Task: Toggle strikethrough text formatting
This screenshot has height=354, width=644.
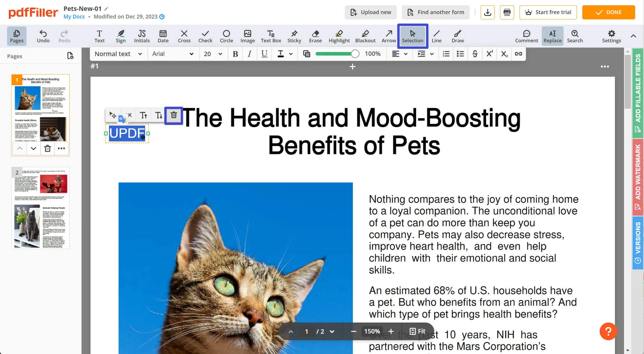Action: (x=475, y=54)
